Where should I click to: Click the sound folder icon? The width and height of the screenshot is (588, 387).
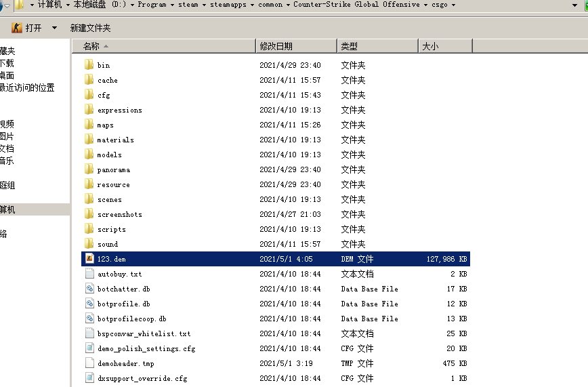pos(89,244)
